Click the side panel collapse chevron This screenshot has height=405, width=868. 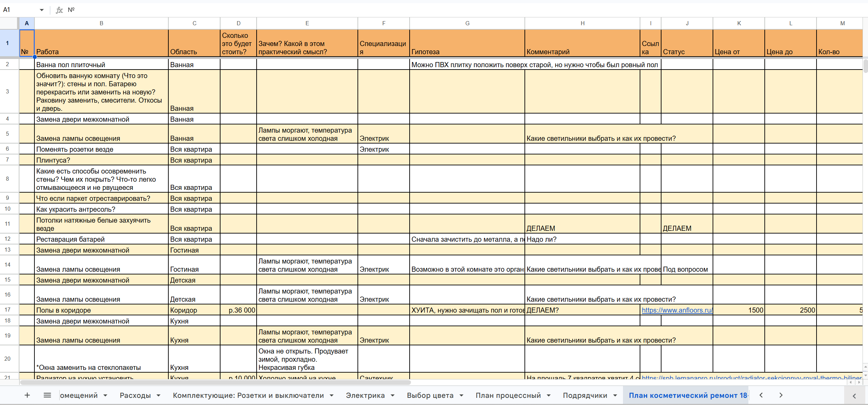pyautogui.click(x=854, y=396)
